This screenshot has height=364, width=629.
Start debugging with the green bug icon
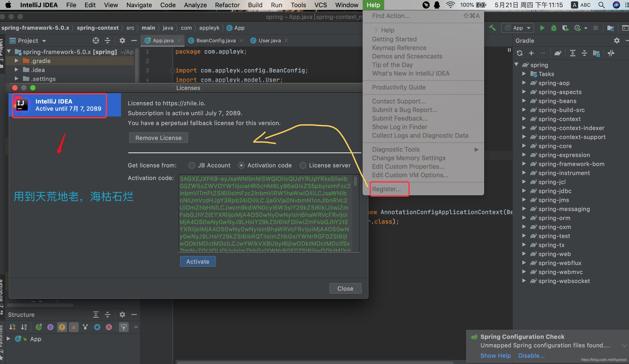pyautogui.click(x=554, y=28)
